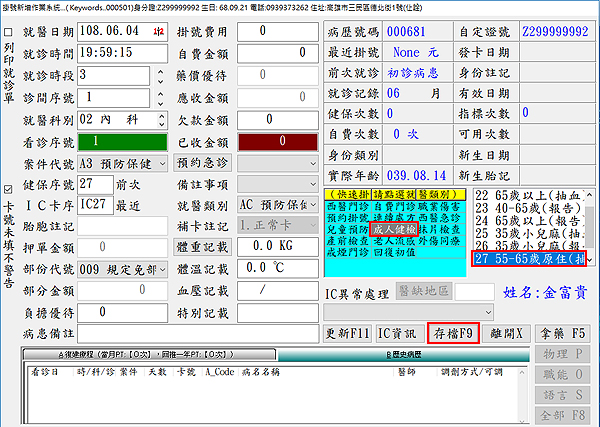Click the 拿藥 F5 button
Image resolution: width=600 pixels, height=427 pixels.
click(565, 332)
